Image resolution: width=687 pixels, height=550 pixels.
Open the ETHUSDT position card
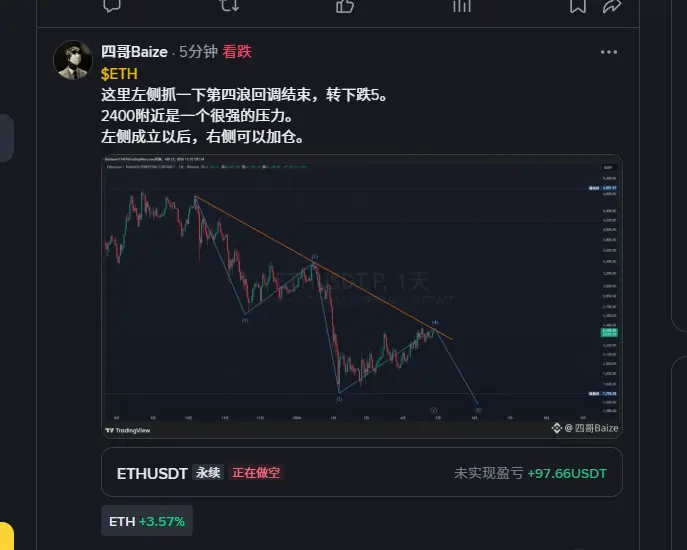click(x=361, y=472)
